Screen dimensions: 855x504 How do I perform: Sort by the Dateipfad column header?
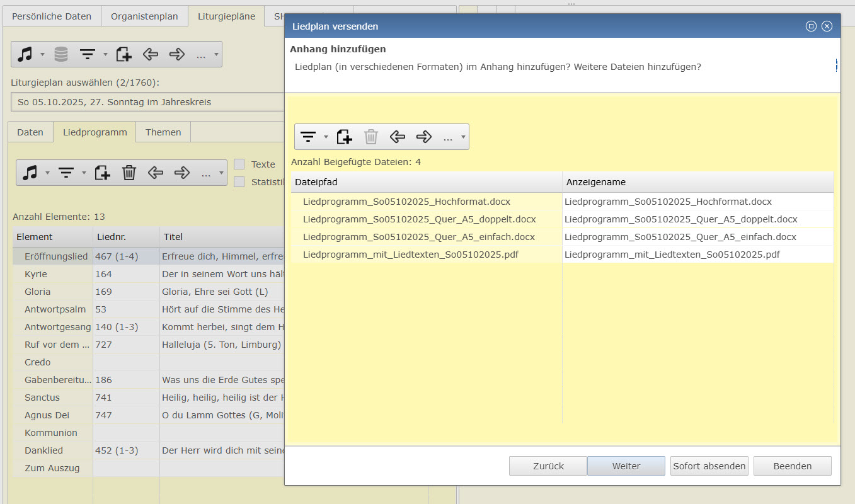pos(427,182)
